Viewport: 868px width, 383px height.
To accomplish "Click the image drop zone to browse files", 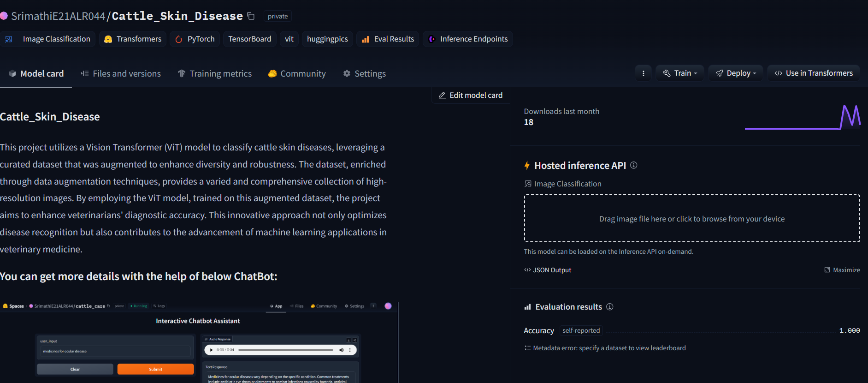I will (x=692, y=219).
